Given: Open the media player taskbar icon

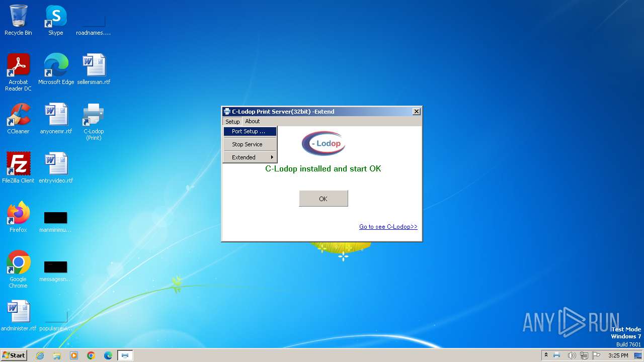Looking at the screenshot, I should tap(74, 355).
